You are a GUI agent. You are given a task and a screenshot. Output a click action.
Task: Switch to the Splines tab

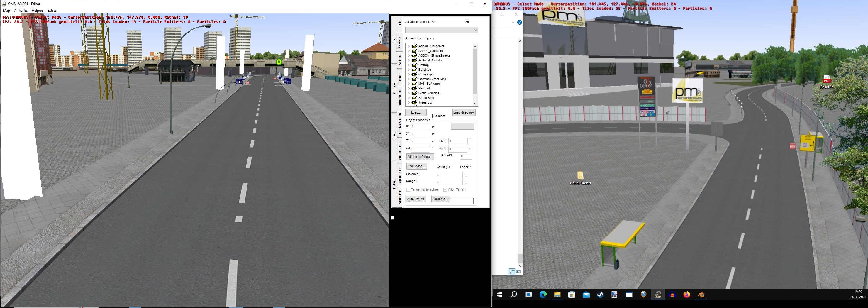(400, 60)
